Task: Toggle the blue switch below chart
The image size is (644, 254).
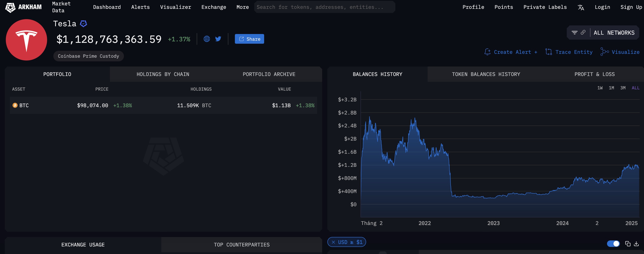Action: (x=613, y=243)
